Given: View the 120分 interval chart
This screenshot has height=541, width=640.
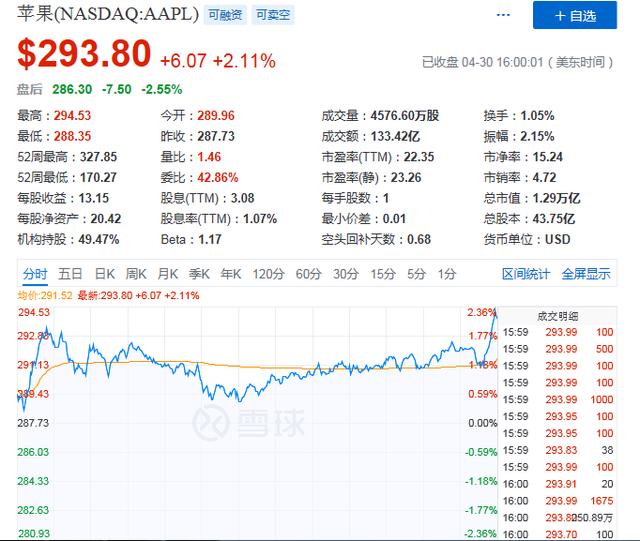Looking at the screenshot, I should pos(268,274).
